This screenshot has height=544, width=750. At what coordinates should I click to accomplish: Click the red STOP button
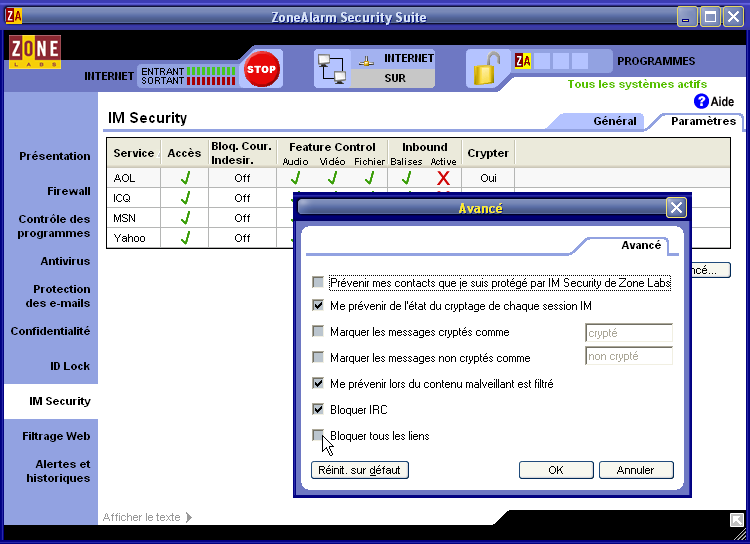tap(261, 69)
